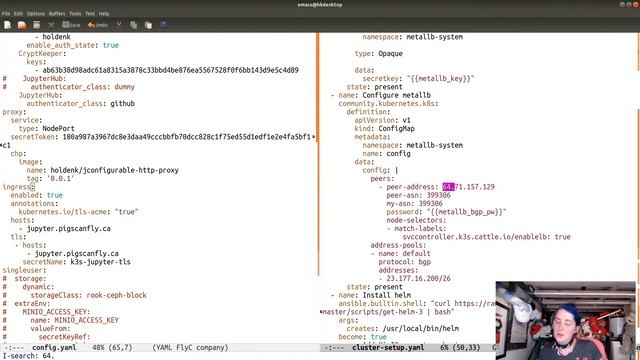Click the Open file folder icon
The width and height of the screenshot is (640, 360).
pyautogui.click(x=22, y=25)
